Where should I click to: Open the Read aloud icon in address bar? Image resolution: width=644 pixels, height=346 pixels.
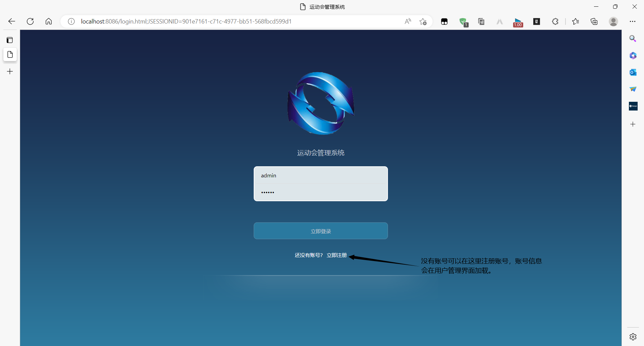pos(408,21)
